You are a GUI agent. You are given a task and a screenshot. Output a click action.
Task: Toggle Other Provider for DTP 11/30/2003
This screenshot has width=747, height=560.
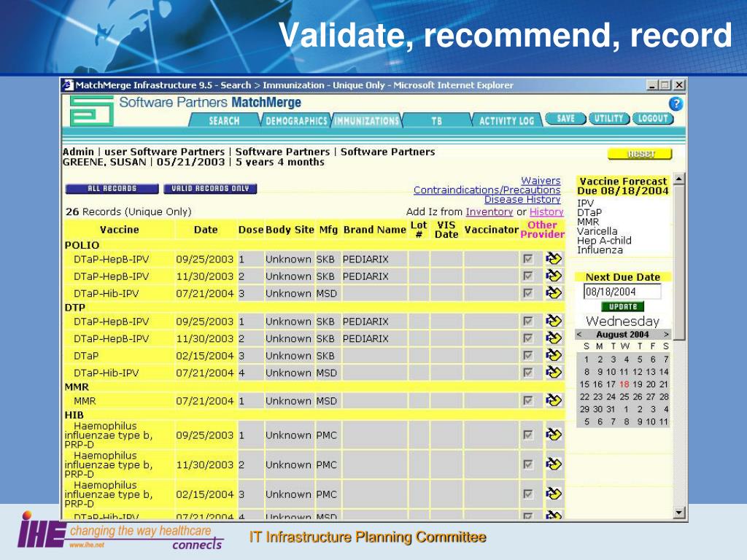tap(528, 338)
